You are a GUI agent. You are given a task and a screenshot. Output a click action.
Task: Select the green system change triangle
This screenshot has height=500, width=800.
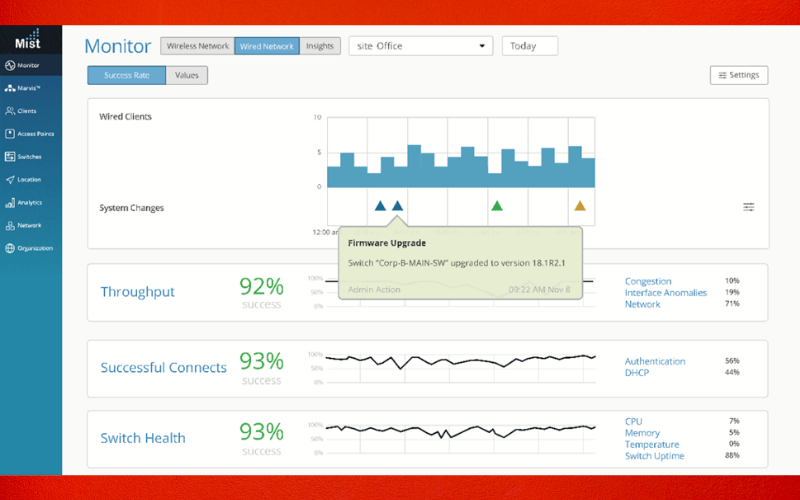(497, 206)
